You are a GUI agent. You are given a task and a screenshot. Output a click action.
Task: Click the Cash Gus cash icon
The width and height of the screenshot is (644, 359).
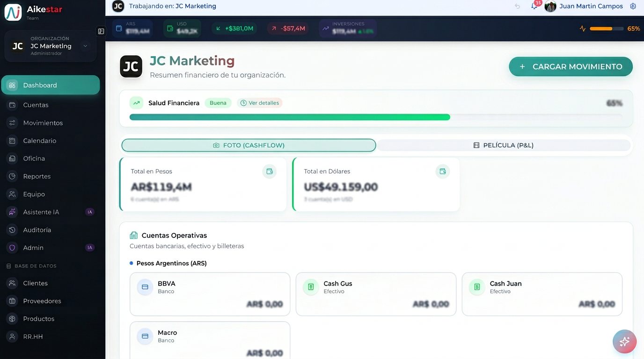point(311,287)
